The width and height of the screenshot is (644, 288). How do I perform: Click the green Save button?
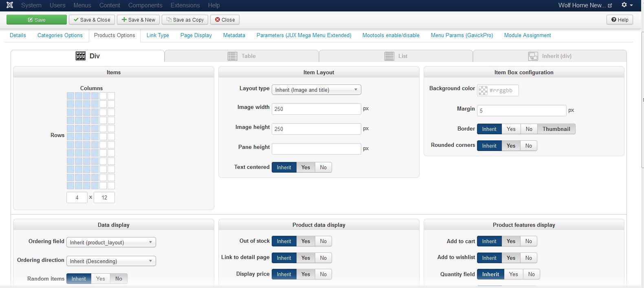coord(37,20)
